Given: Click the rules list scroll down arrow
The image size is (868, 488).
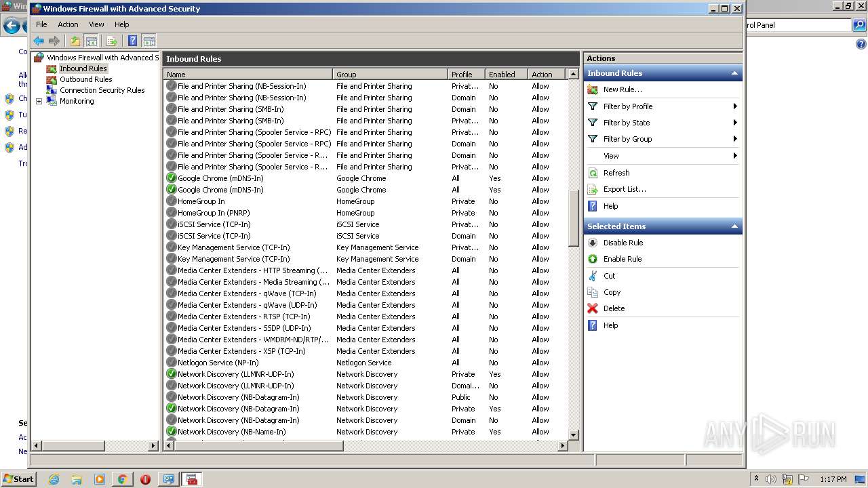Looking at the screenshot, I should [x=573, y=434].
